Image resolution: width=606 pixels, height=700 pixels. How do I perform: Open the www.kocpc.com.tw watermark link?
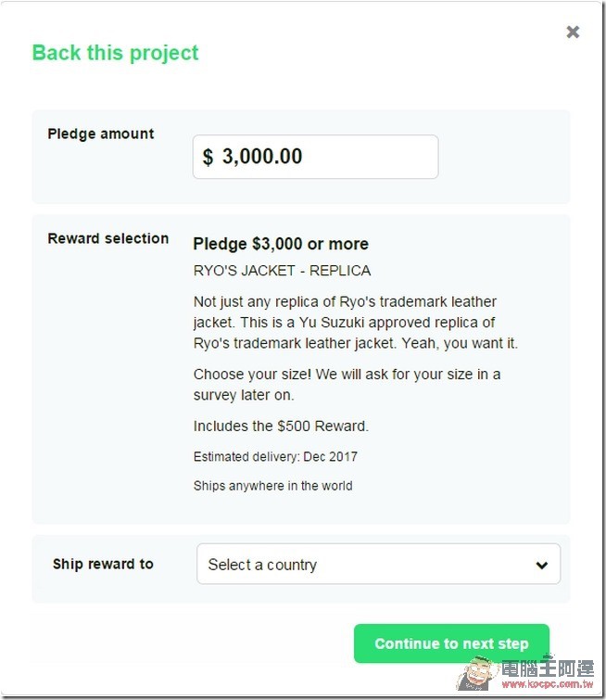pos(548,684)
